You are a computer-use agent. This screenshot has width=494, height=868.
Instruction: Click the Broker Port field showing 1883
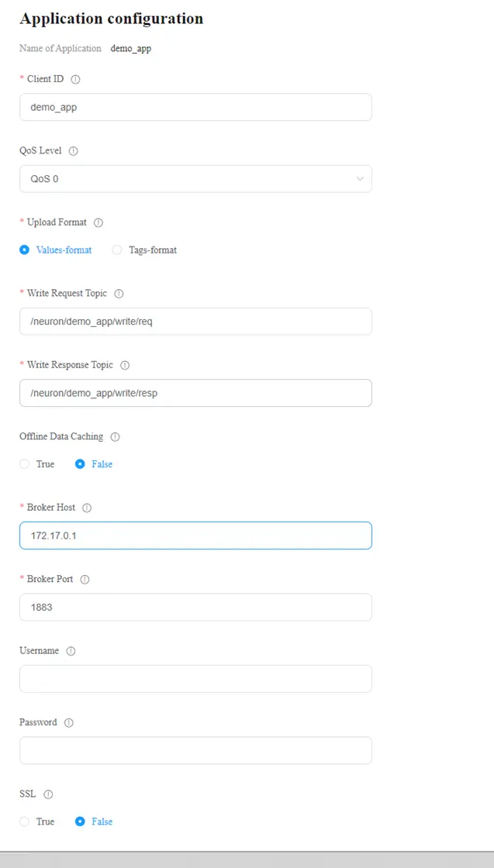pos(195,608)
